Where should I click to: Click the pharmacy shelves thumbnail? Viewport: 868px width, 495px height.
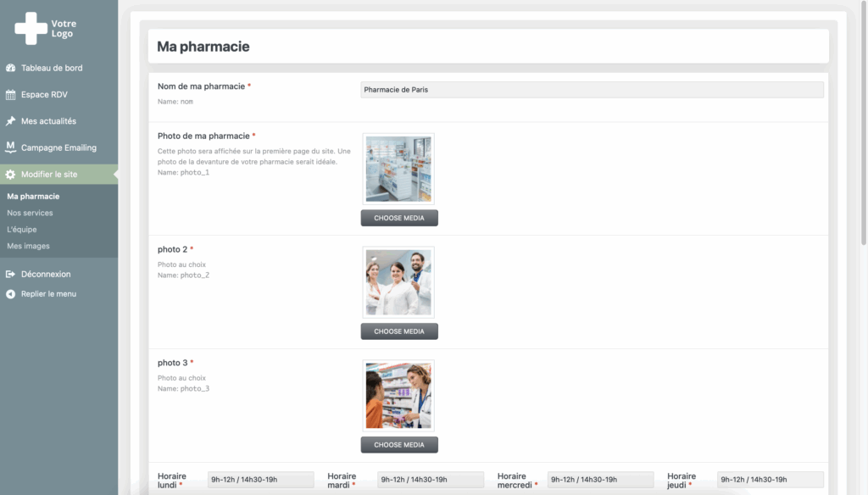pos(398,169)
